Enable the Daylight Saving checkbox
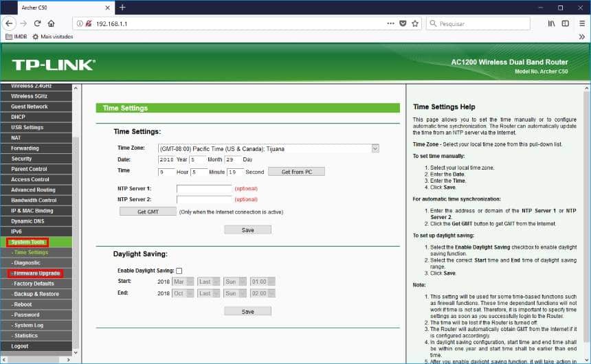Viewport: 591px width, 364px height. (x=179, y=271)
